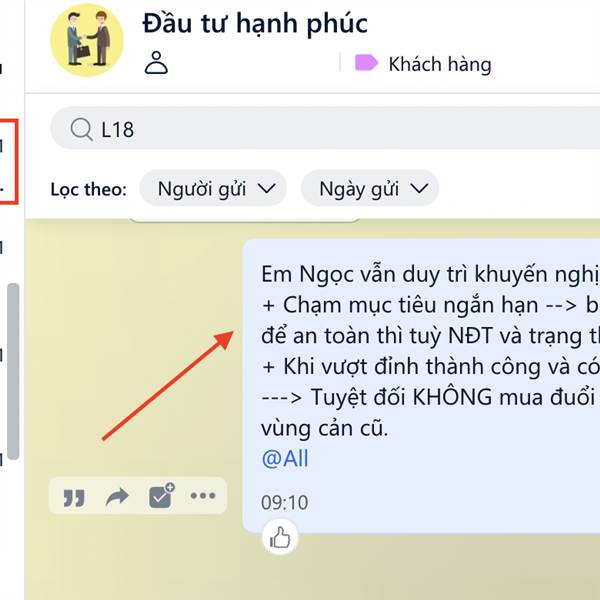Click the @All mention link

click(285, 458)
